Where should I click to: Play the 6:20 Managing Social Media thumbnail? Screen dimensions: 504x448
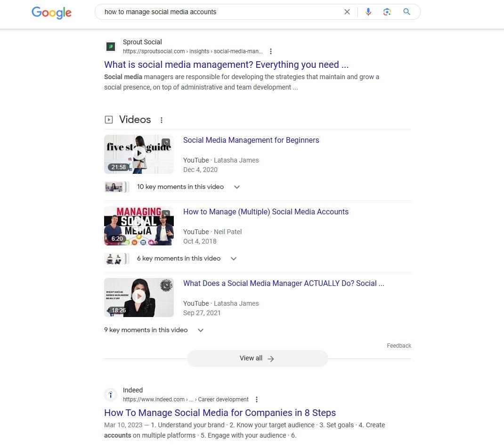click(x=139, y=226)
